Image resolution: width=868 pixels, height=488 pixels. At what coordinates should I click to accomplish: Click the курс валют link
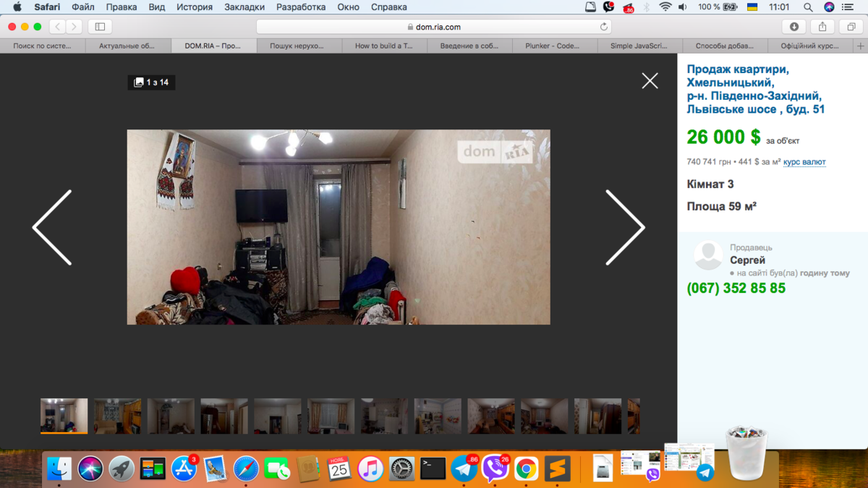pyautogui.click(x=804, y=162)
